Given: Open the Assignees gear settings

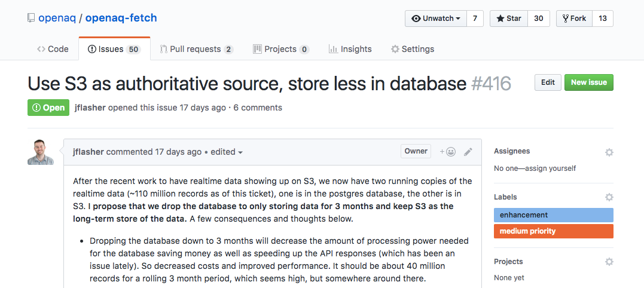Looking at the screenshot, I should point(609,152).
